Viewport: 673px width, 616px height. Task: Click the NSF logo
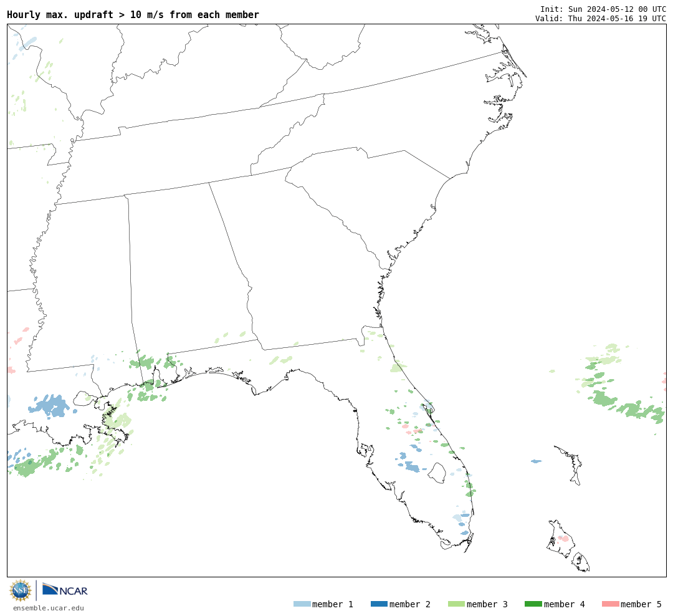point(20,590)
